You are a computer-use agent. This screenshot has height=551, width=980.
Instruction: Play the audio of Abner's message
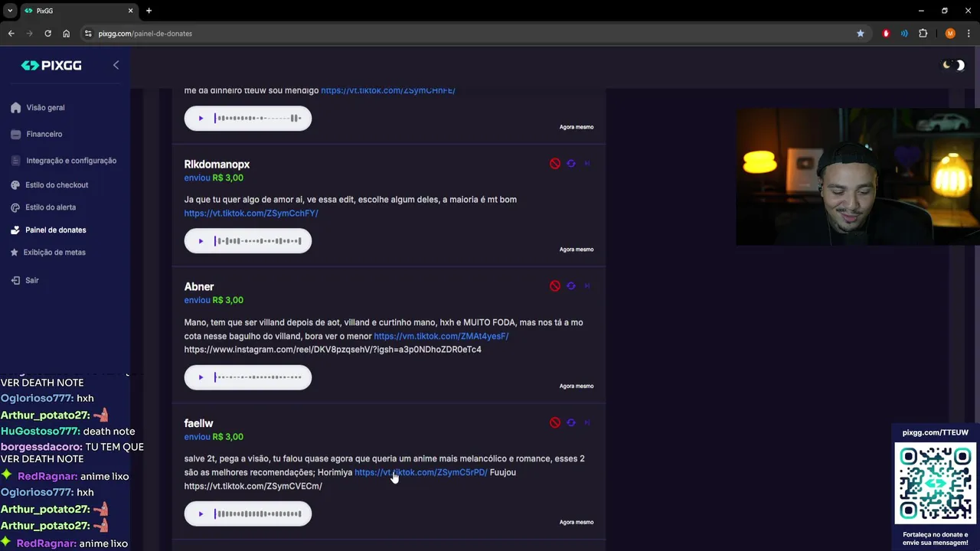(201, 377)
